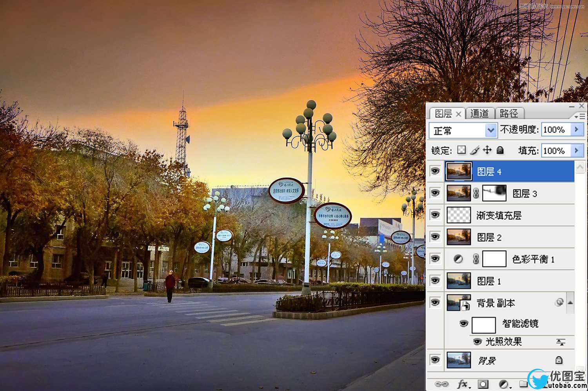Image resolution: width=588 pixels, height=391 pixels.
Task: Select the 智能滤镜 mask thumbnail
Action: point(484,325)
